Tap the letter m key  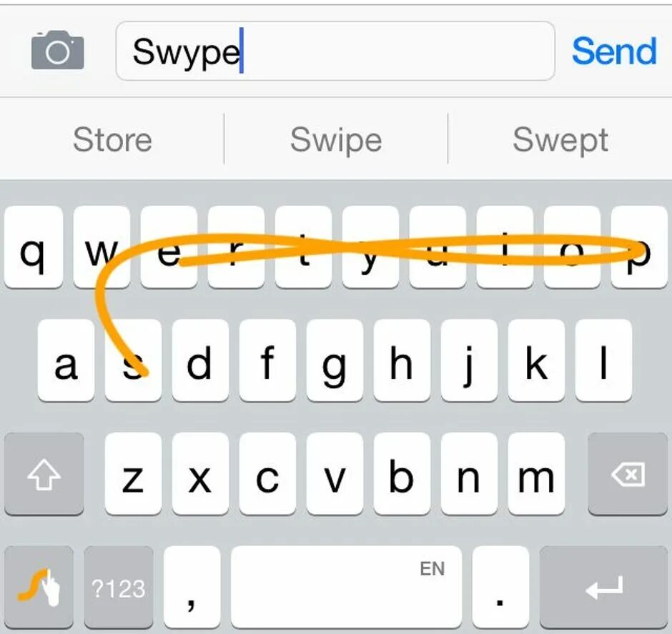(536, 473)
